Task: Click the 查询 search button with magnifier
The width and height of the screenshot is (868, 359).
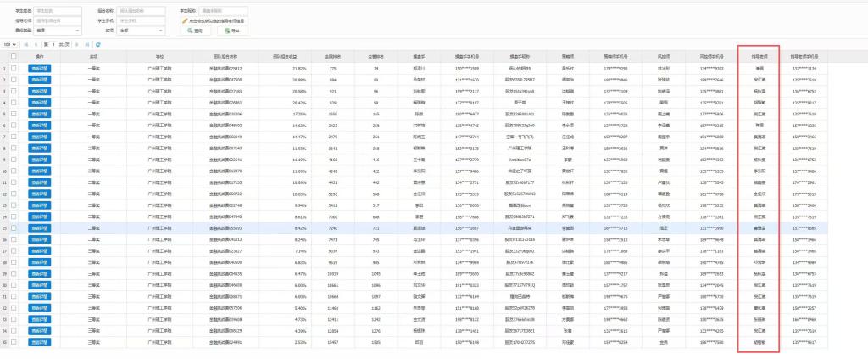Action: click(194, 30)
